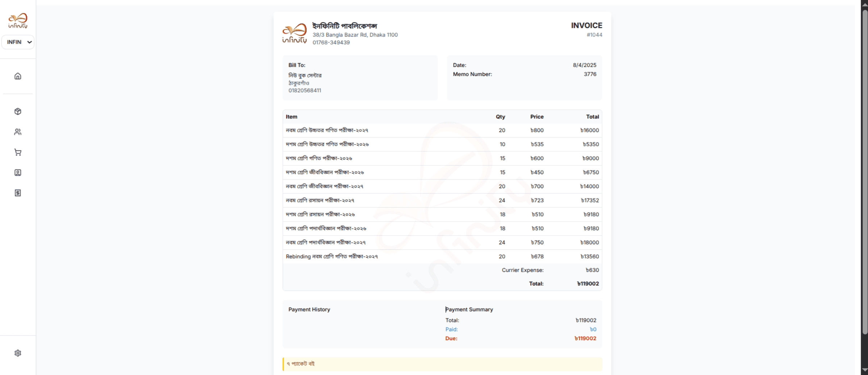This screenshot has width=868, height=375.
Task: Click the Infinity logo at sidebar top
Action: tap(17, 20)
